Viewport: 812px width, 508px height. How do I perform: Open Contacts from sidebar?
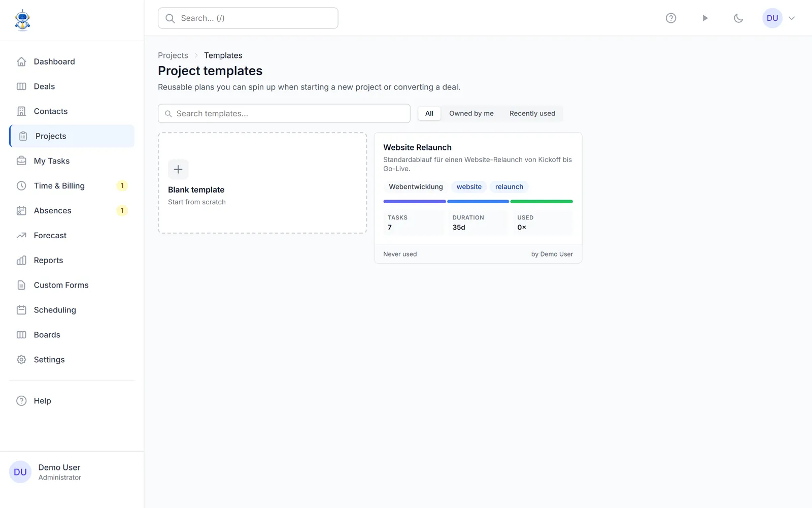click(72, 111)
